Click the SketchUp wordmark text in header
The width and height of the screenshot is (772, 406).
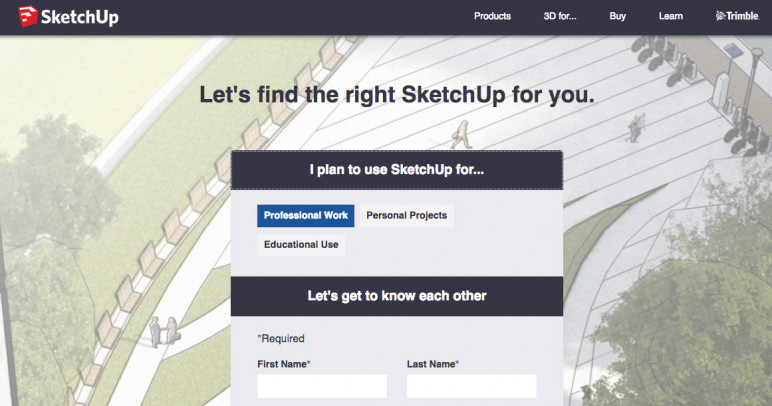click(79, 17)
